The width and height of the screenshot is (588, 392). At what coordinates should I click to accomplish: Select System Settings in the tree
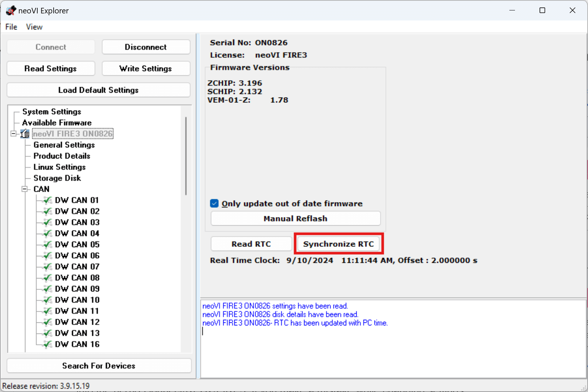52,112
